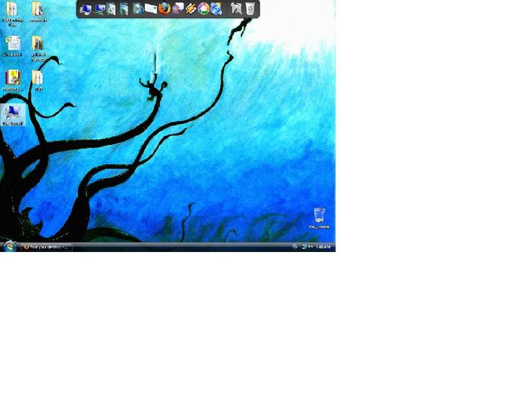Open the chat bubble messenger icon in dock
The height and width of the screenshot is (399, 532).
point(178,9)
